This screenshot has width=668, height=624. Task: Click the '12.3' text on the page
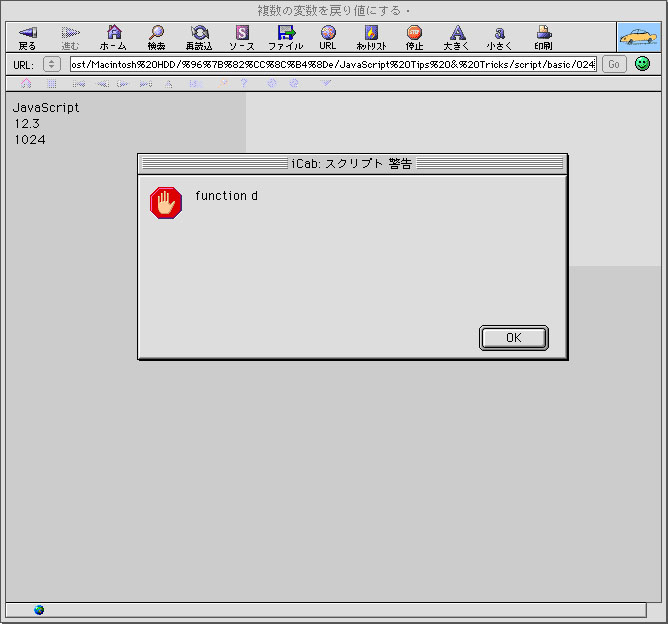[27, 124]
